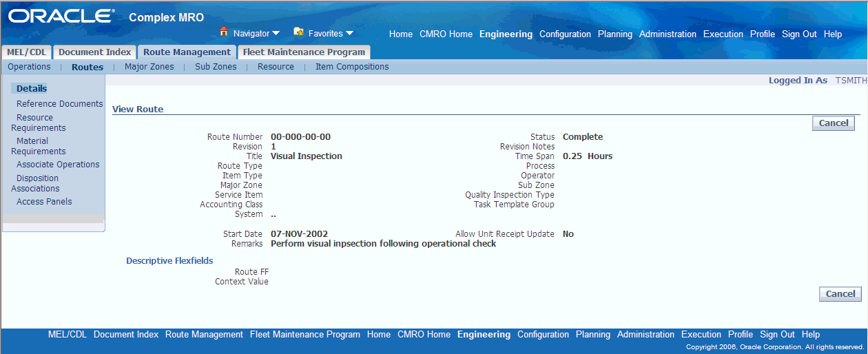The height and width of the screenshot is (354, 868).
Task: Click the Home link in top header
Action: [401, 34]
